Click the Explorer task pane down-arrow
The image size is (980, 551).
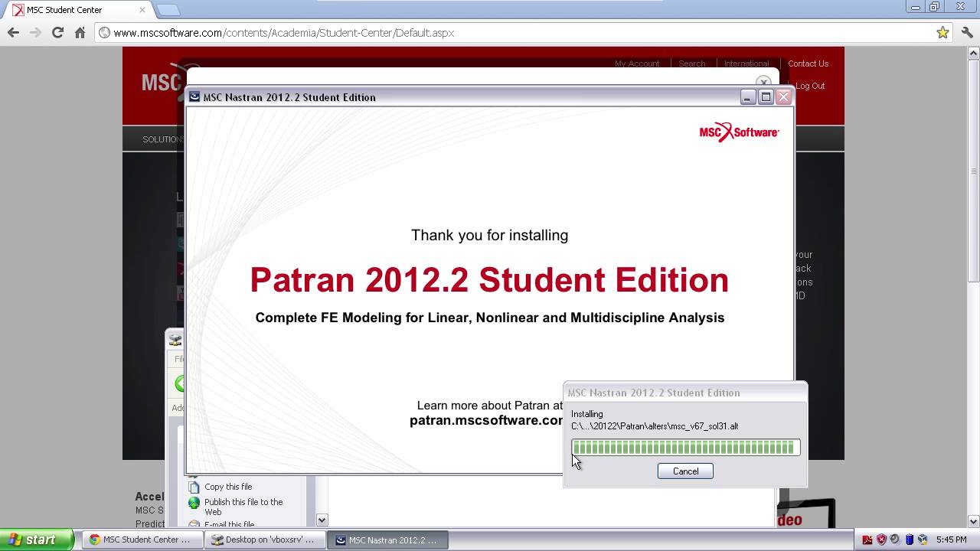[322, 520]
